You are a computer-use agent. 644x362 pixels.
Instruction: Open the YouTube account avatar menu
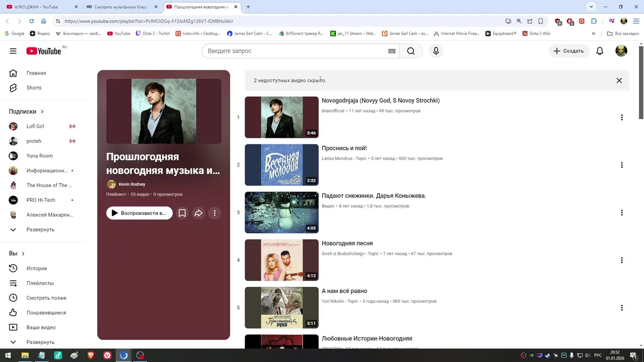621,51
